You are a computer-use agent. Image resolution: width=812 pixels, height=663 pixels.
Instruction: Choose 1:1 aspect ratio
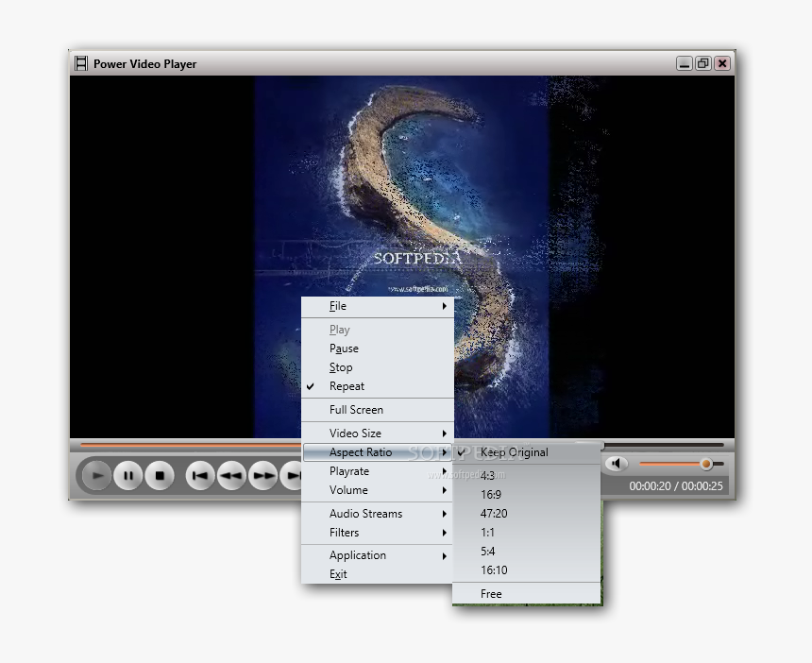tap(526, 533)
